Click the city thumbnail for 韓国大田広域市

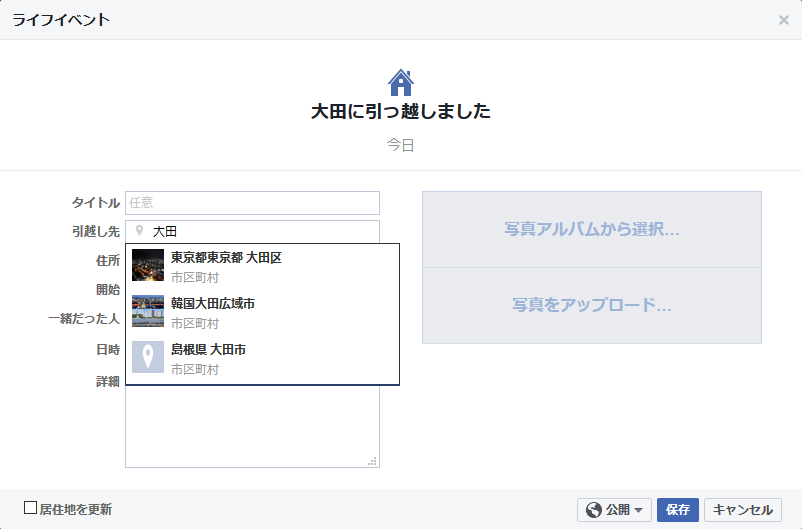pyautogui.click(x=148, y=311)
